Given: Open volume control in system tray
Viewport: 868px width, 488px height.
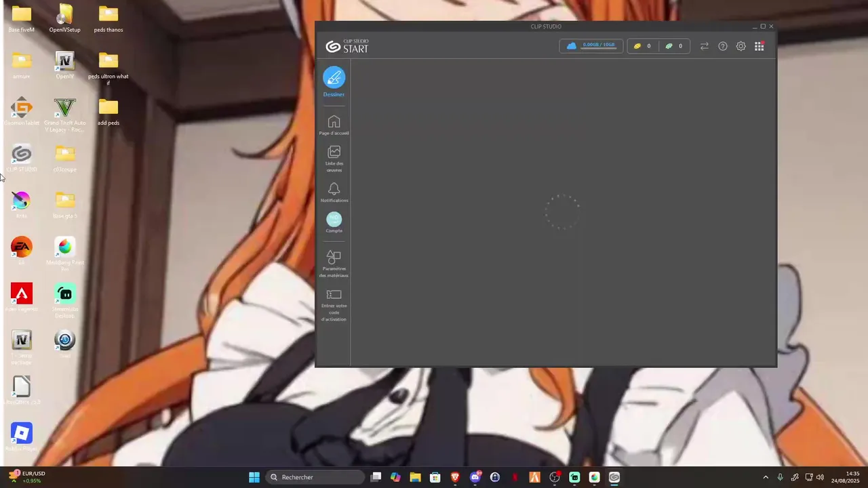Looking at the screenshot, I should [821, 477].
